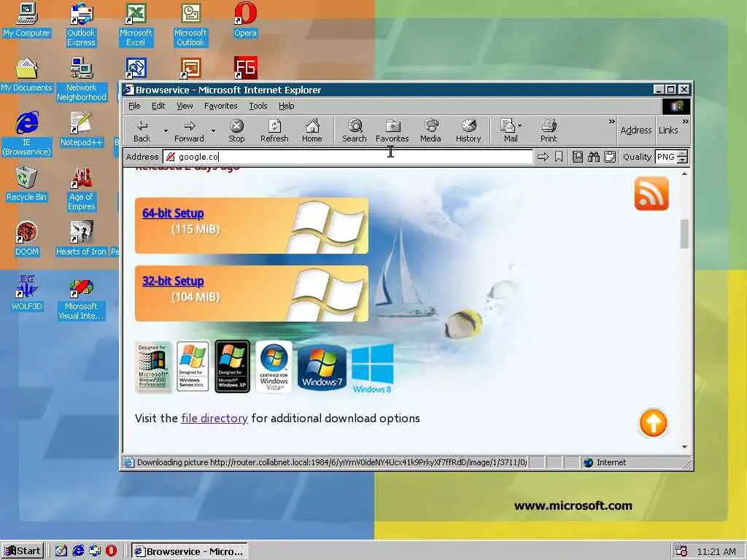The width and height of the screenshot is (747, 560).
Task: Go back with the Back toolbar button
Action: click(x=142, y=131)
